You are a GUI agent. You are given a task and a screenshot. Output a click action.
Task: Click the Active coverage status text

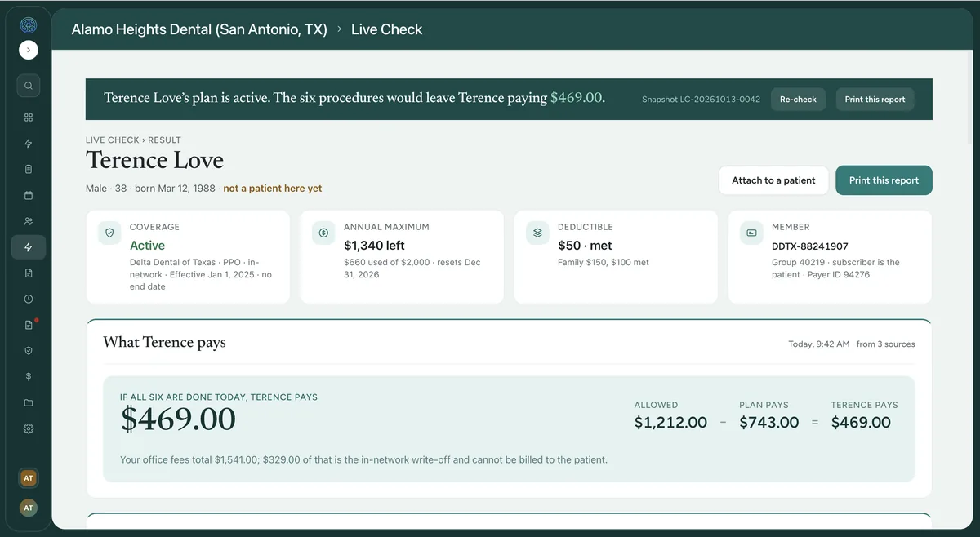point(147,246)
